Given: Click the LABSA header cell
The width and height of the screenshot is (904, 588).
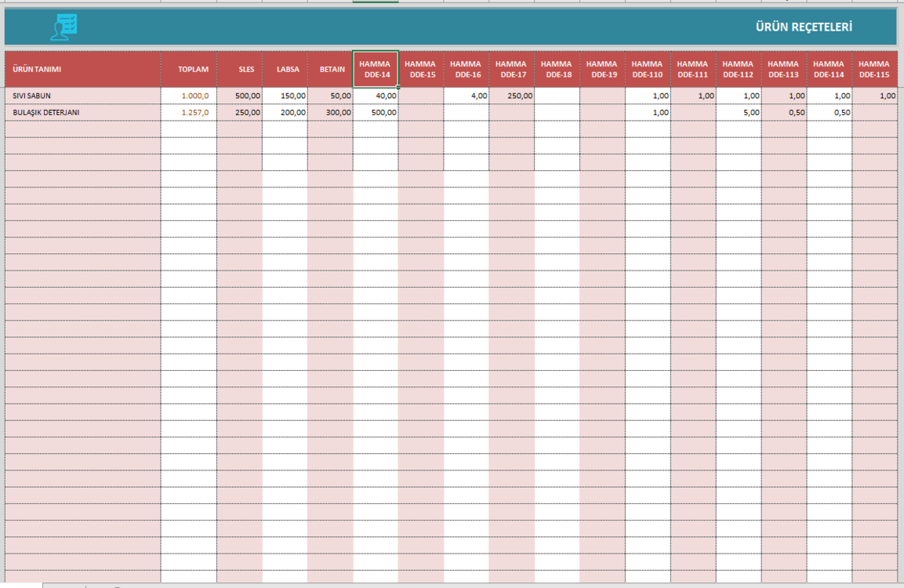Looking at the screenshot, I should point(285,69).
